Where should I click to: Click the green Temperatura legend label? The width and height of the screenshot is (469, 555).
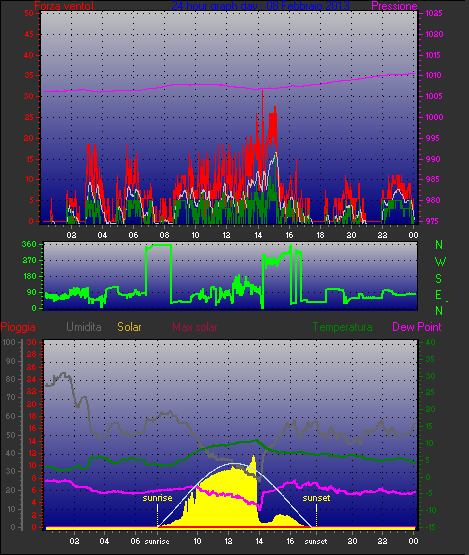tap(342, 327)
